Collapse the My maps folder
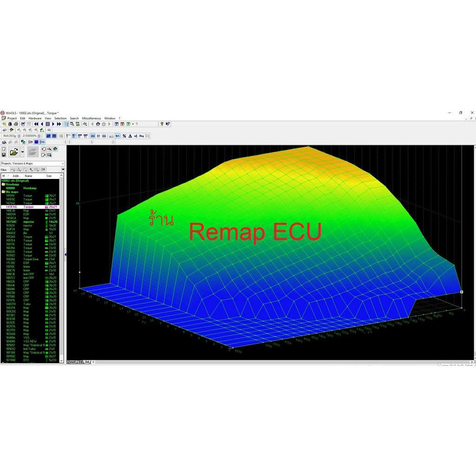This screenshot has height=476, width=476. (4, 192)
